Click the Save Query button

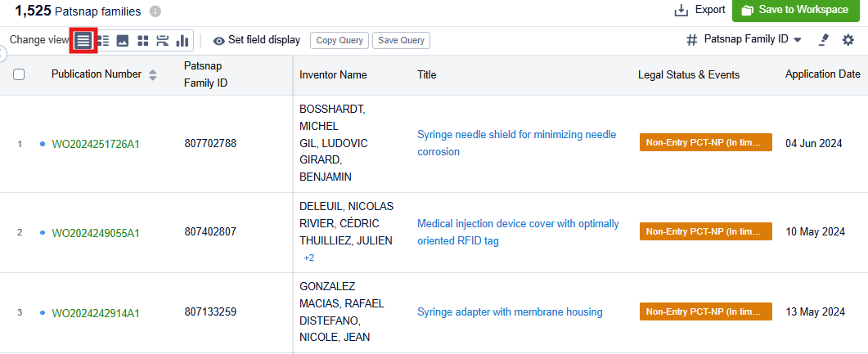point(401,40)
